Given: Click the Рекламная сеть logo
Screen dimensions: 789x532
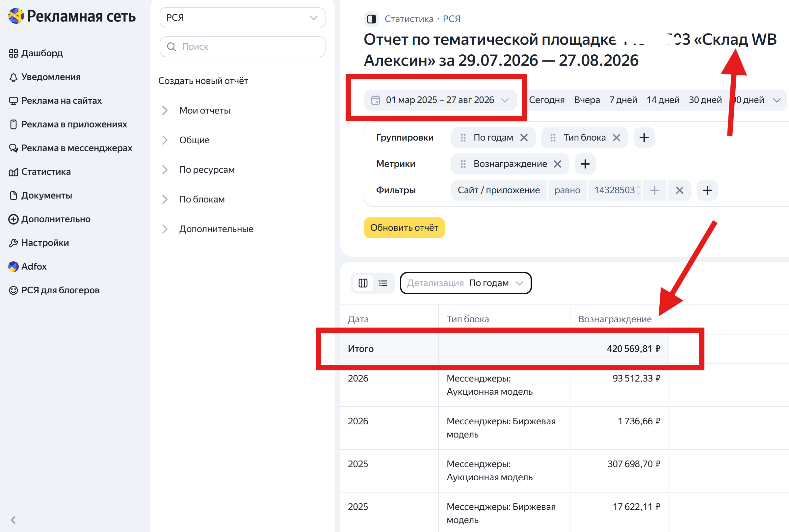Looking at the screenshot, I should tap(72, 16).
